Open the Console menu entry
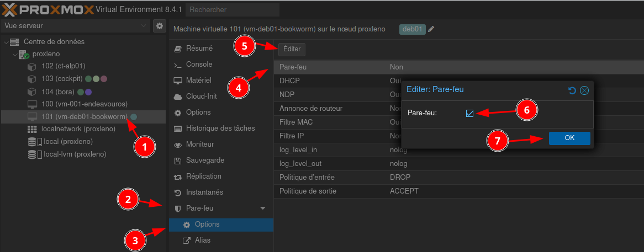644x252 pixels. point(198,65)
